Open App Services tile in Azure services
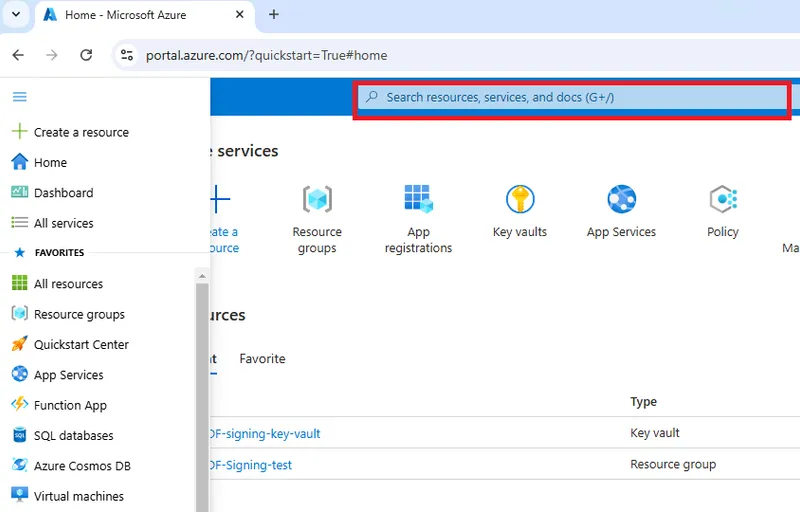The height and width of the screenshot is (512, 800). [x=621, y=212]
